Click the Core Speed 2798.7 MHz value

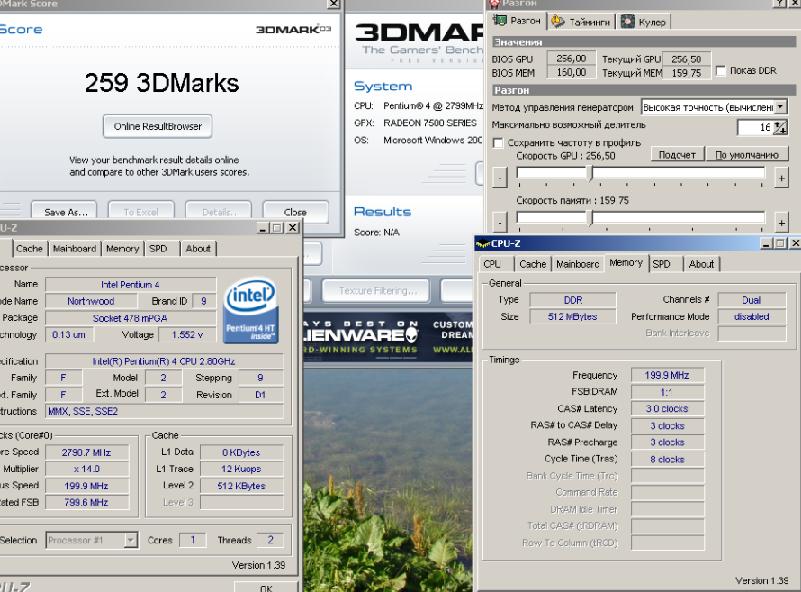point(87,453)
